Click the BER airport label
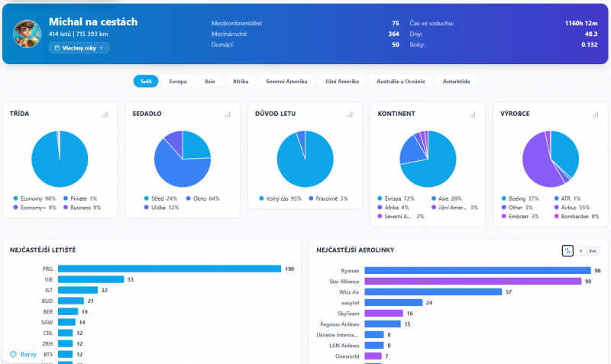Image resolution: width=611 pixels, height=364 pixels. [x=48, y=311]
